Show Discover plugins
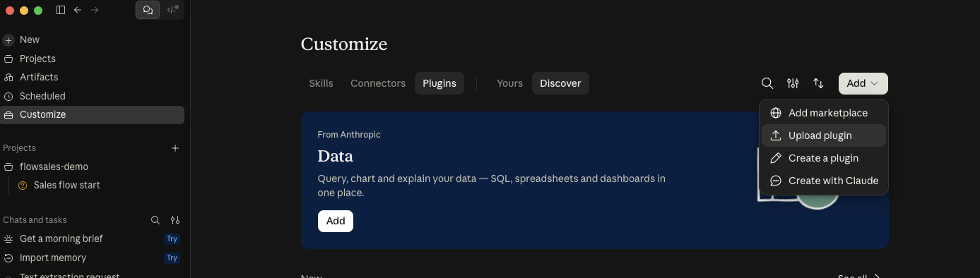The image size is (980, 278). coord(560,83)
